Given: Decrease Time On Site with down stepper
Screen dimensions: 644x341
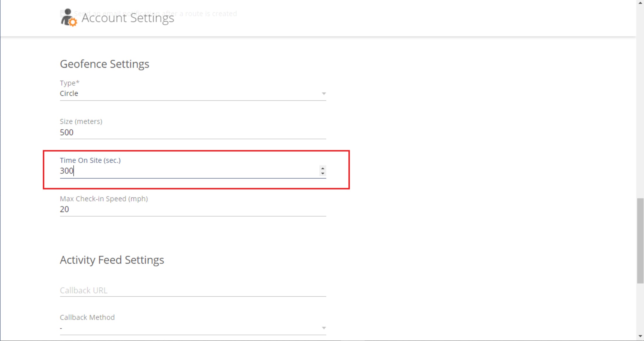Looking at the screenshot, I should click(x=323, y=173).
